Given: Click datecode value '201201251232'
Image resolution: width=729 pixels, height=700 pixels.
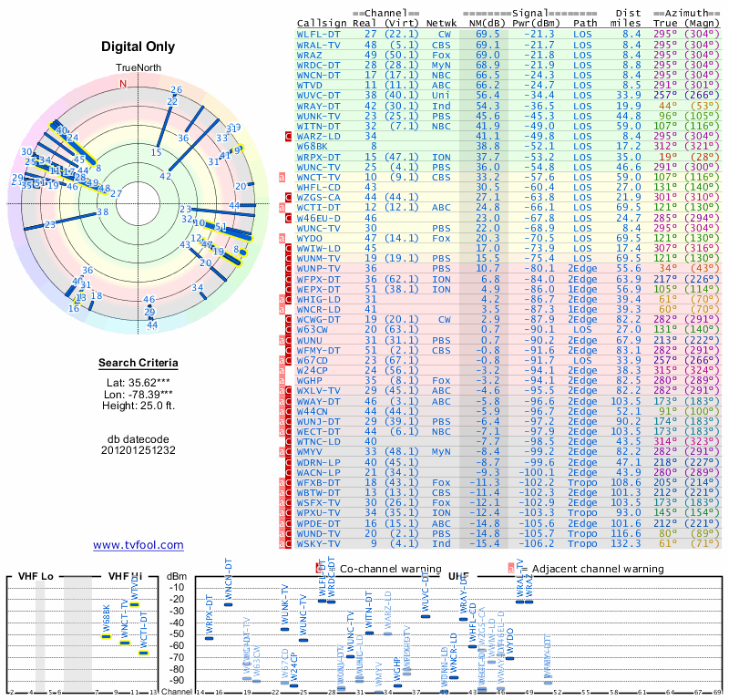Looking at the screenshot, I should tap(139, 450).
